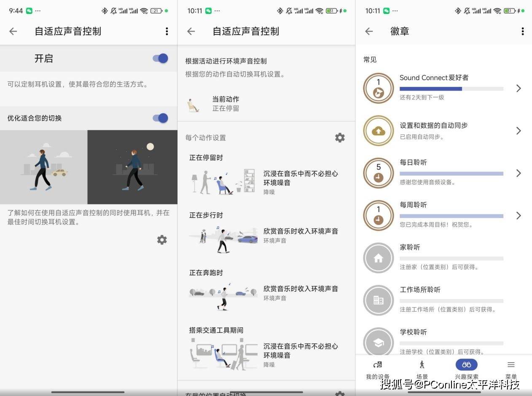Open the three-dot menu on 徽章 screen
This screenshot has height=396, width=532.
coord(522,31)
